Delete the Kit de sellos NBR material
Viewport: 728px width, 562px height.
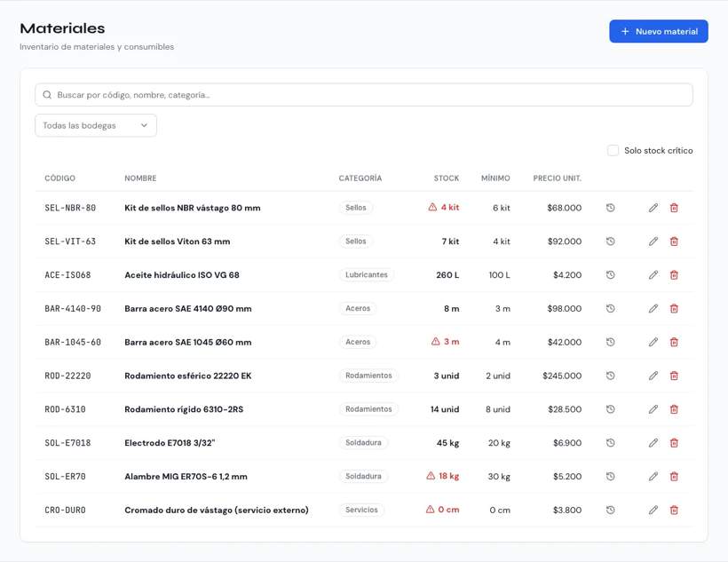point(674,208)
